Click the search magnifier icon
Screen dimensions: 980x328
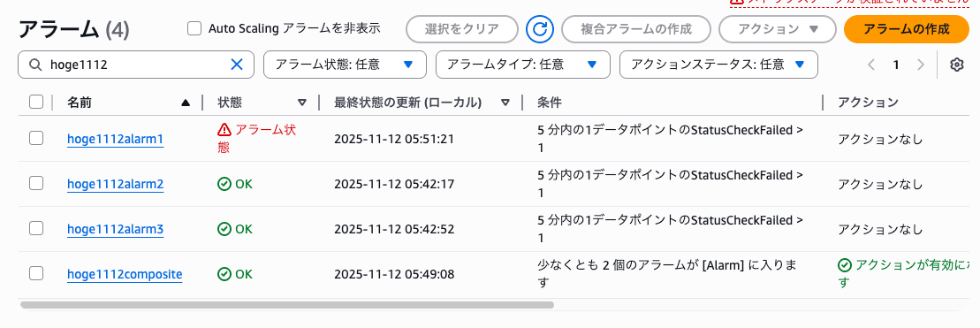[36, 65]
